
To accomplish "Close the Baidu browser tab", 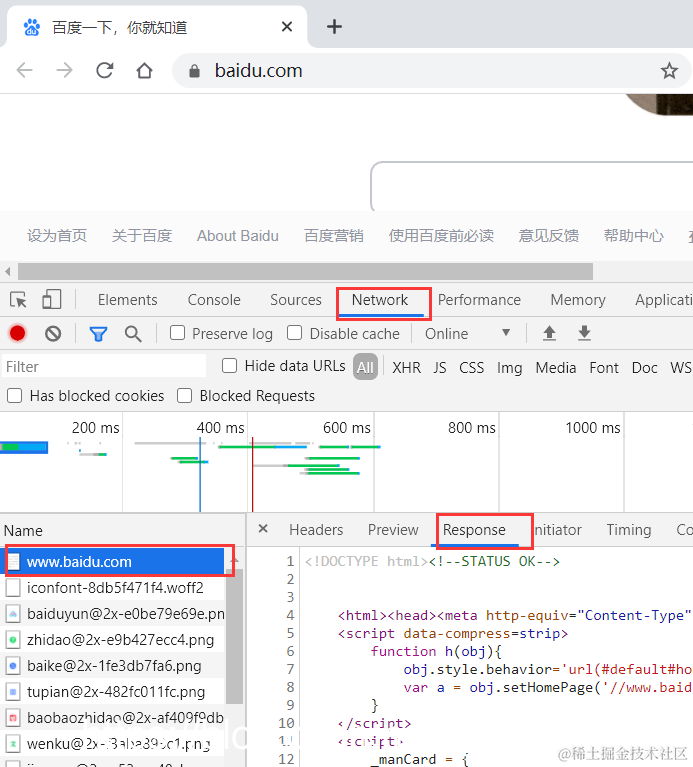I will [287, 26].
